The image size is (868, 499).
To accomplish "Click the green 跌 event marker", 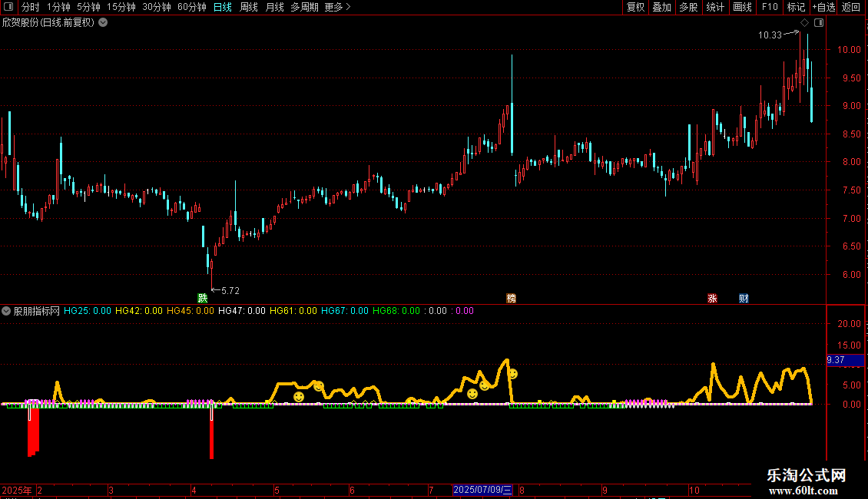I will (203, 298).
